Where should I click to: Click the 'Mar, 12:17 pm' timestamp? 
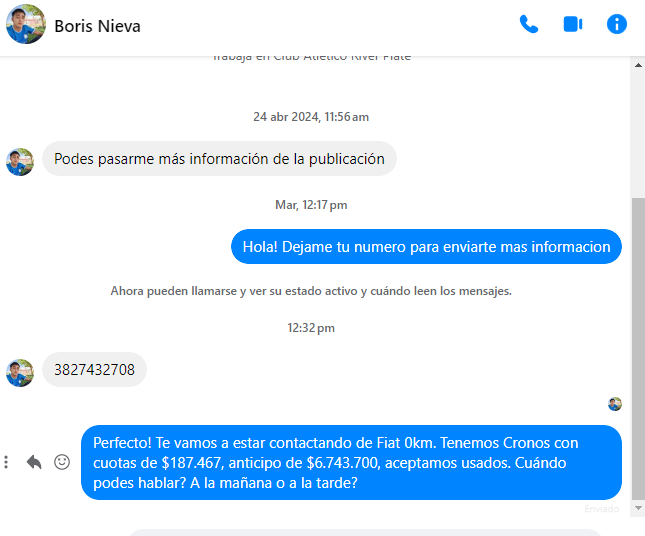pos(310,205)
